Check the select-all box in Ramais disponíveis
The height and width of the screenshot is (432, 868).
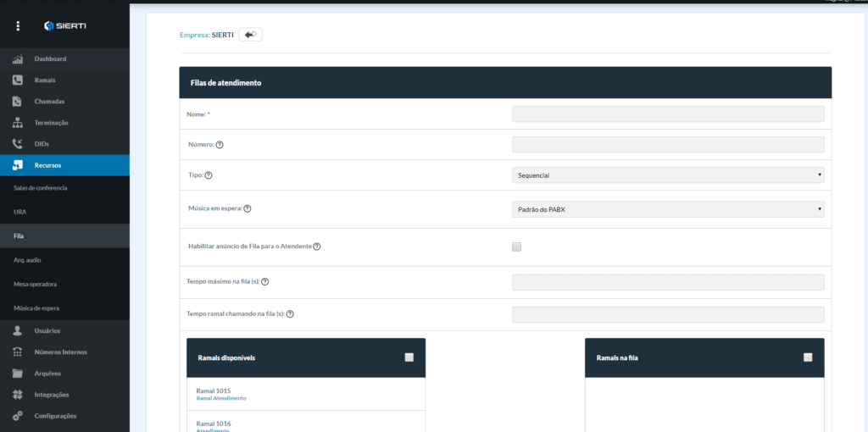409,357
